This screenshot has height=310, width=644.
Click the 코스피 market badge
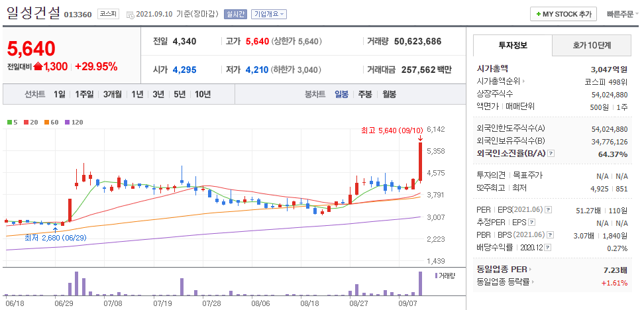click(107, 14)
